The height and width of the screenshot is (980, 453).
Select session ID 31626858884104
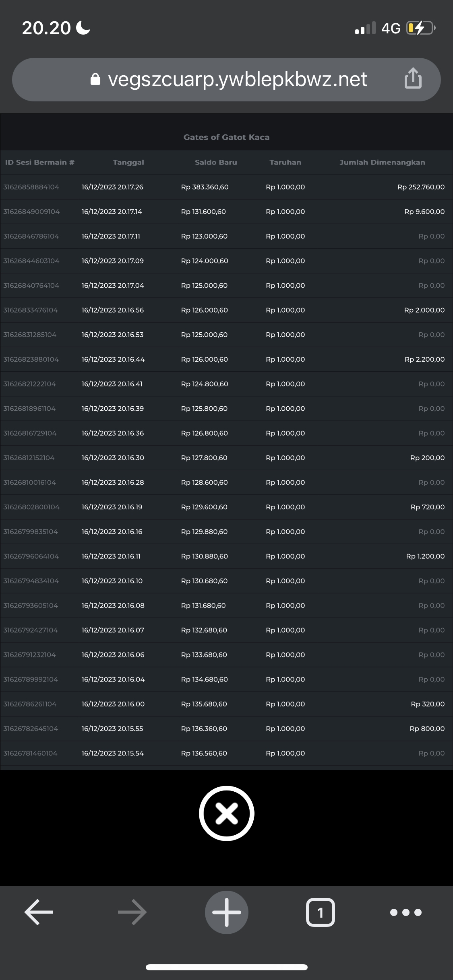pos(31,187)
